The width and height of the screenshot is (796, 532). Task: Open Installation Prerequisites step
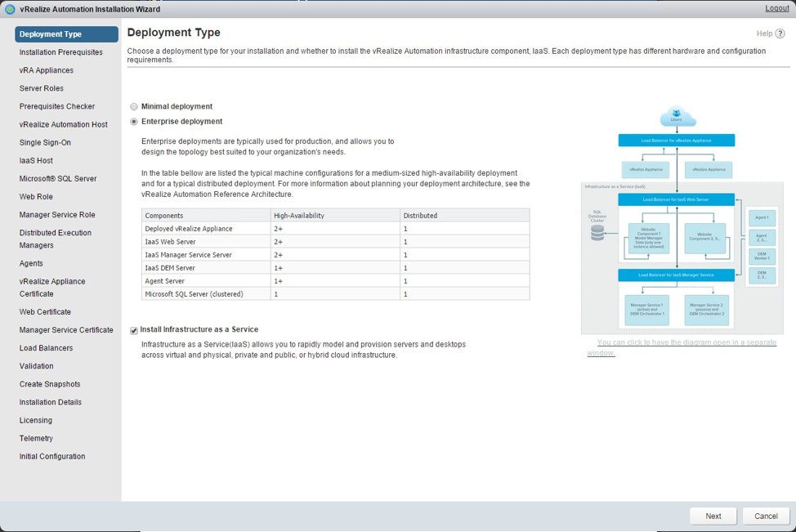point(61,52)
